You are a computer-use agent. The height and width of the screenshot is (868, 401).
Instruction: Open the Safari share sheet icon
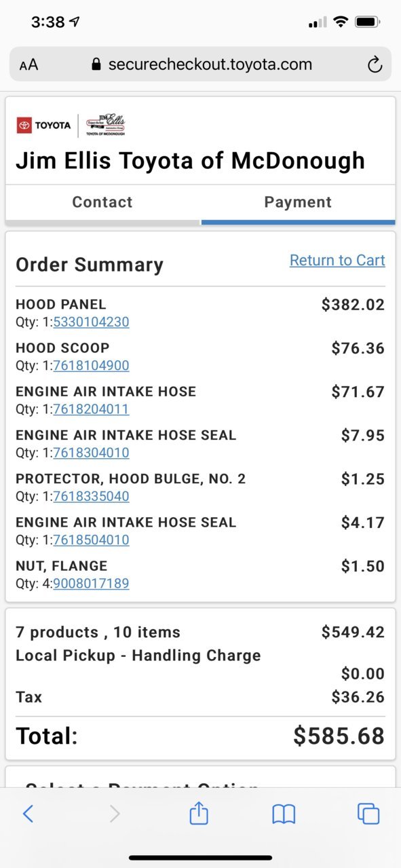click(199, 812)
